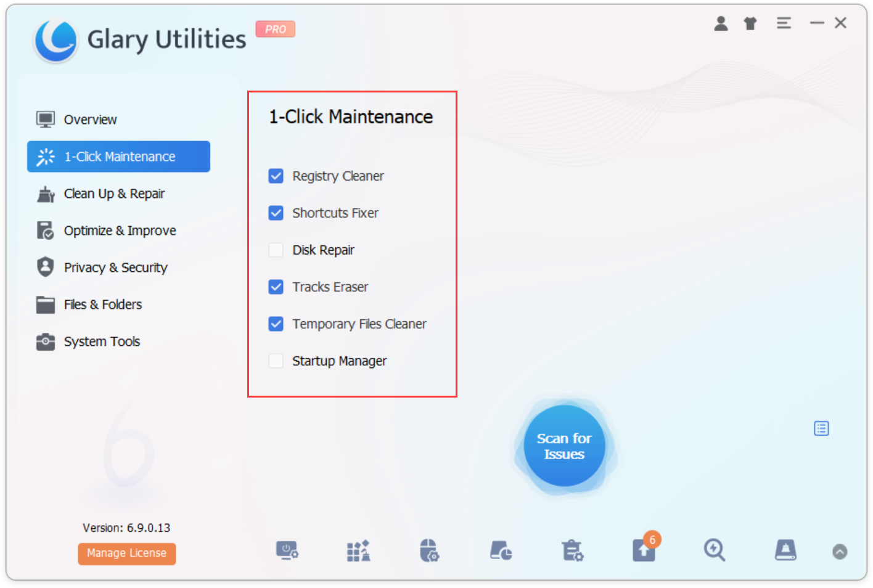Launch the magnifier with lightning bolt icon
This screenshot has height=588, width=873.
715,549
